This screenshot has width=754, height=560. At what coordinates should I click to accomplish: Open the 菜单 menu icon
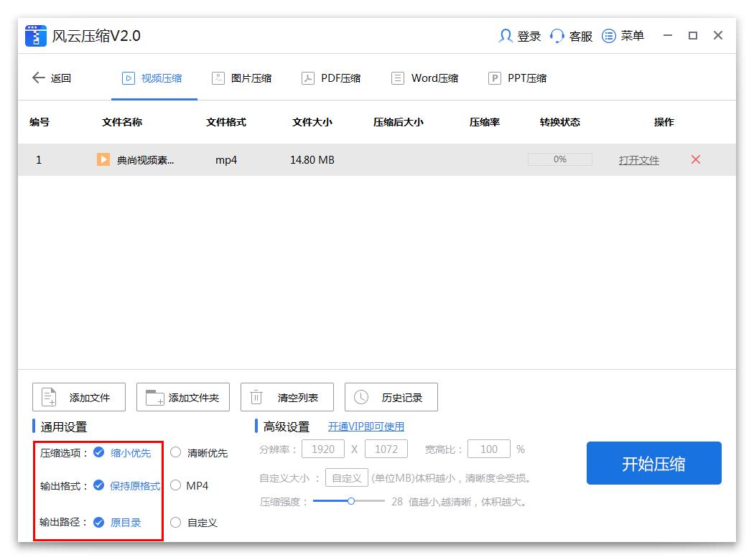pos(608,36)
